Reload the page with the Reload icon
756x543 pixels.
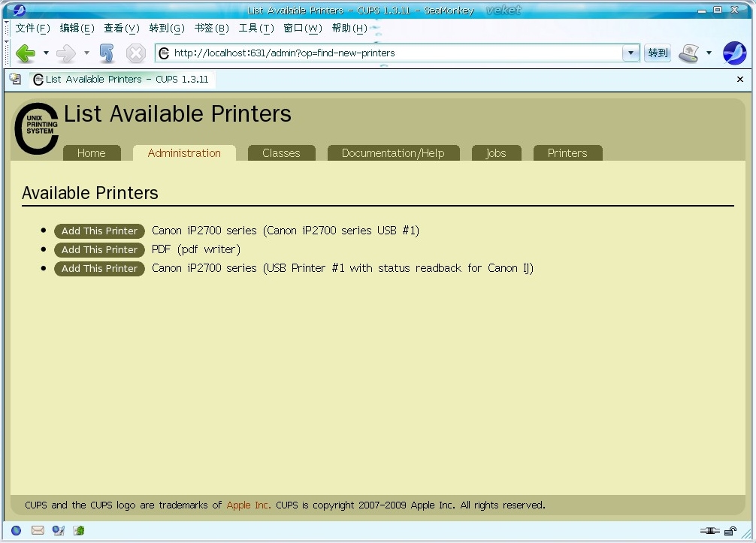[107, 53]
